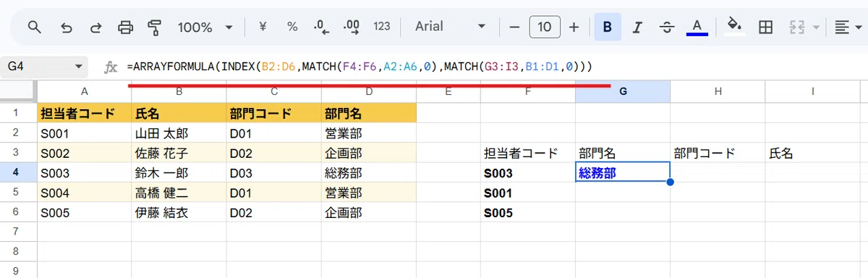Viewport: 868px width, 278px height.
Task: Redo the last undone action
Action: [x=95, y=28]
